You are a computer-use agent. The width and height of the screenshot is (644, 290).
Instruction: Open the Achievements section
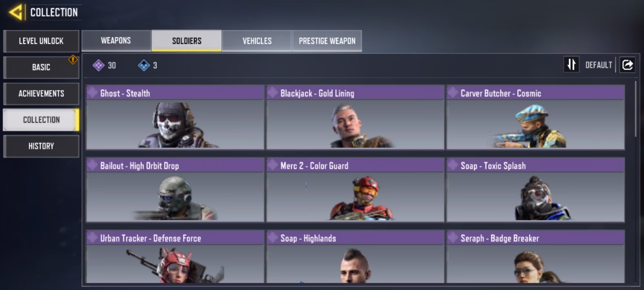coord(41,93)
